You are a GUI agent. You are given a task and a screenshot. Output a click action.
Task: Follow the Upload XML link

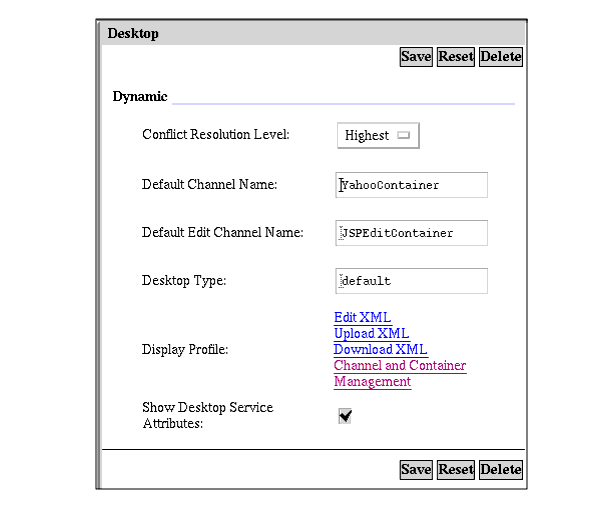tap(371, 334)
